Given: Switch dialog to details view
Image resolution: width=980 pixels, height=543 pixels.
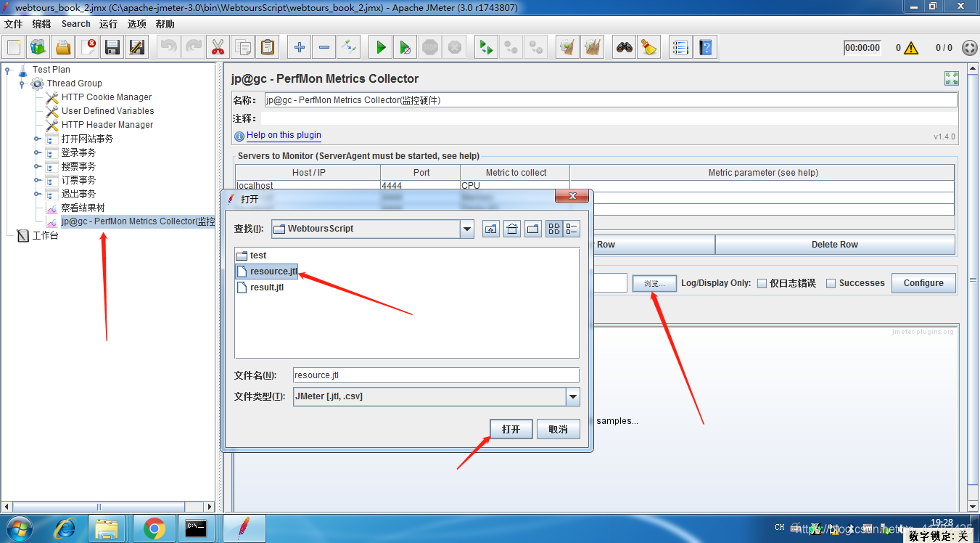Looking at the screenshot, I should tap(572, 229).
